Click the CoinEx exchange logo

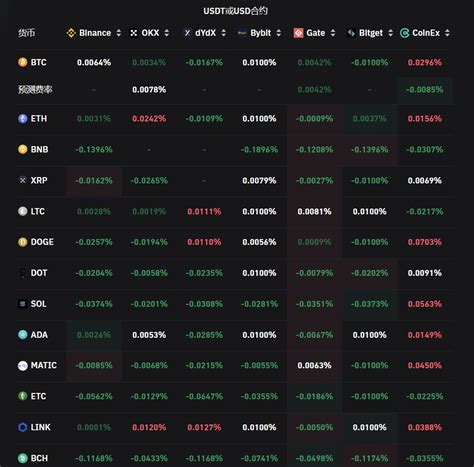pos(404,33)
